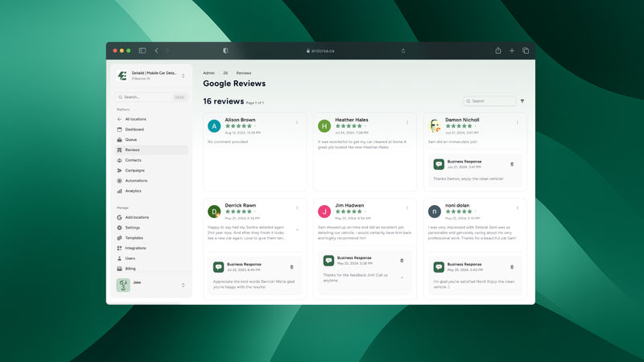Open Integrations from the sidebar
The width and height of the screenshot is (644, 362).
click(x=151, y=248)
